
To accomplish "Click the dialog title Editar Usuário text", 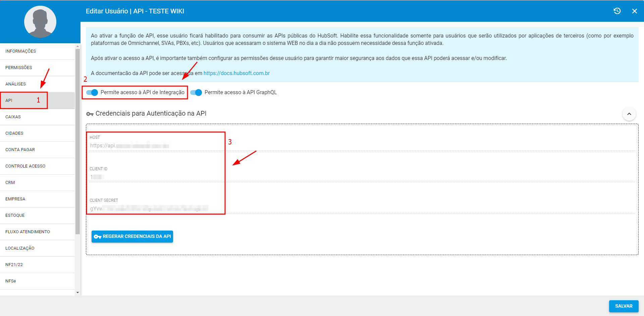I will pos(135,11).
